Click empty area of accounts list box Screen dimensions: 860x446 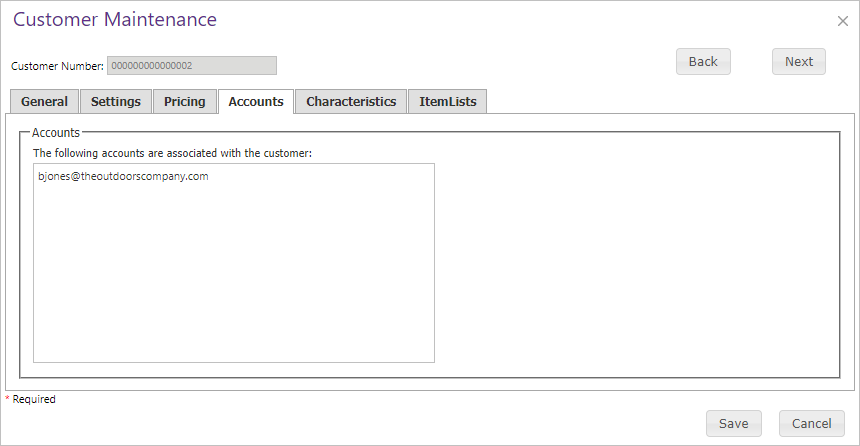coord(234,274)
